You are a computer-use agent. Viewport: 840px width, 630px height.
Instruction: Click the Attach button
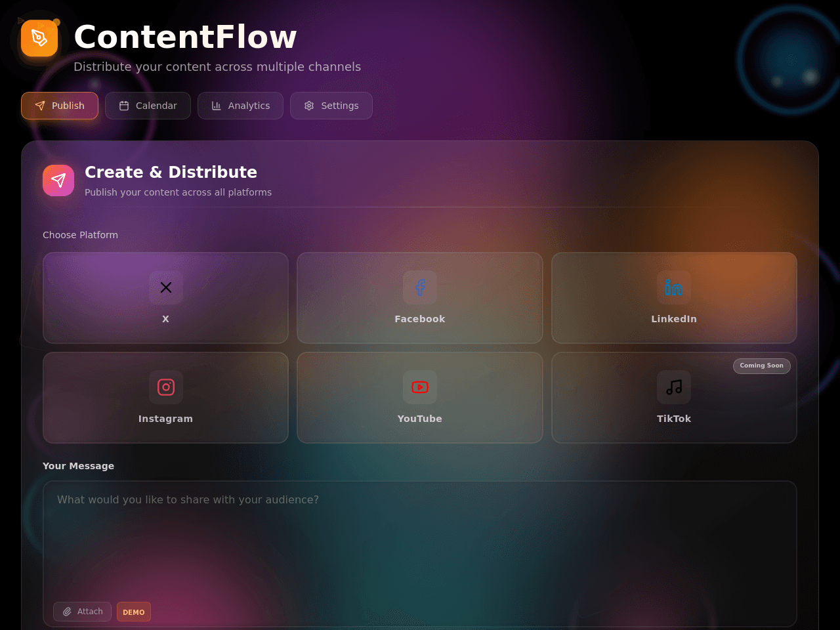pos(82,612)
